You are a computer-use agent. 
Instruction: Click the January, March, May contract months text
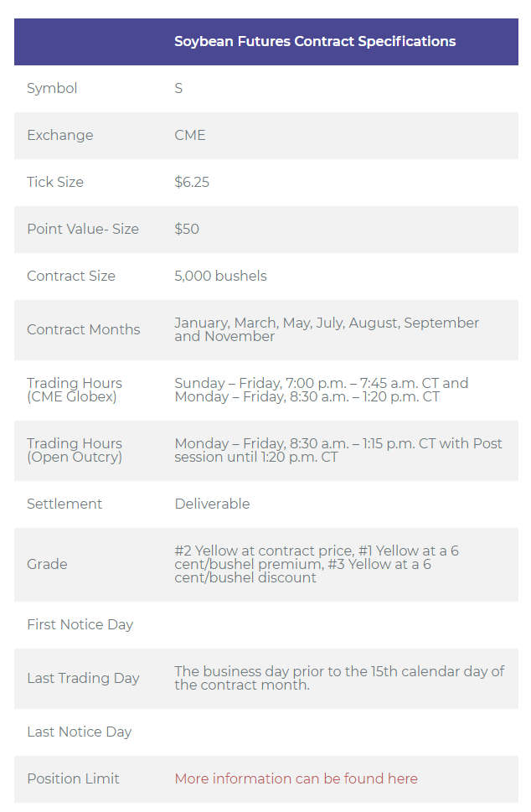point(327,329)
